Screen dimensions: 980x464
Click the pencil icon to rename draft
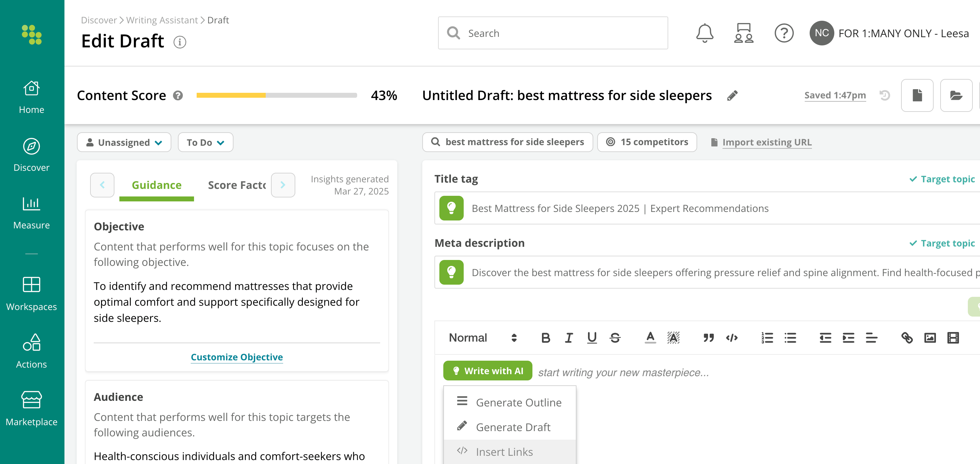point(732,95)
